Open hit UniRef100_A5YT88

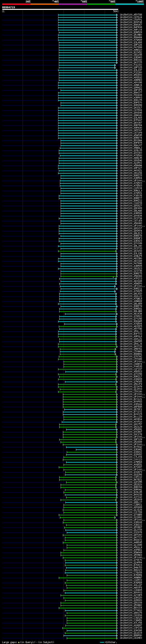click(x=131, y=15)
